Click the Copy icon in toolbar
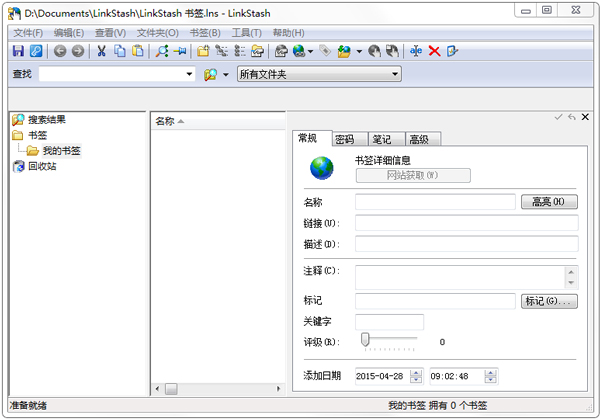Viewport: 600px width, 420px height. 120,51
